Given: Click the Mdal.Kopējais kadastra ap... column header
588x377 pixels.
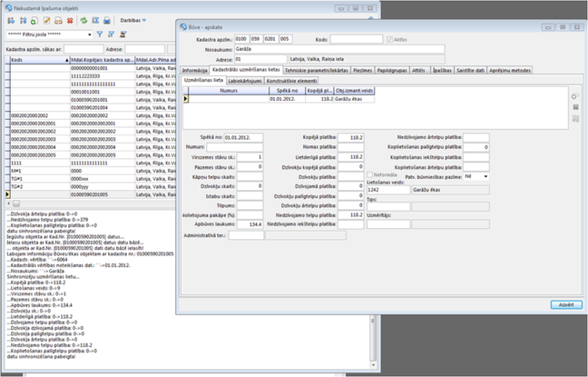Looking at the screenshot, I should point(103,60).
